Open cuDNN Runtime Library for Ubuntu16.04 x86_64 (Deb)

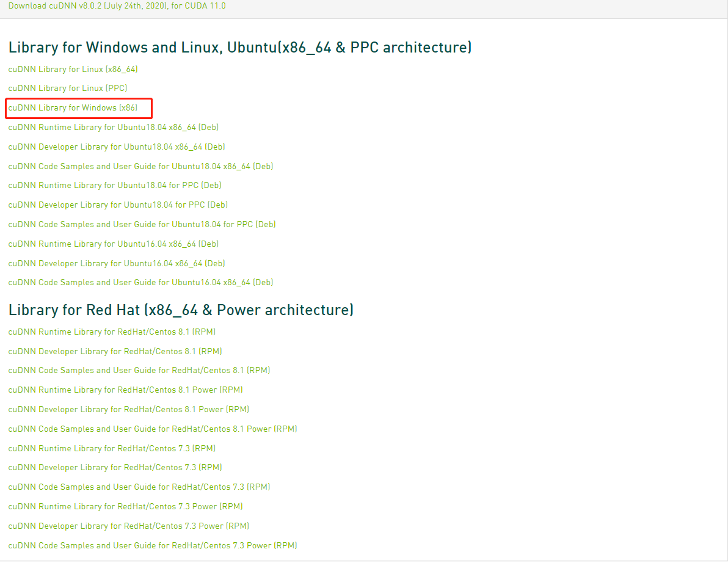click(x=113, y=244)
